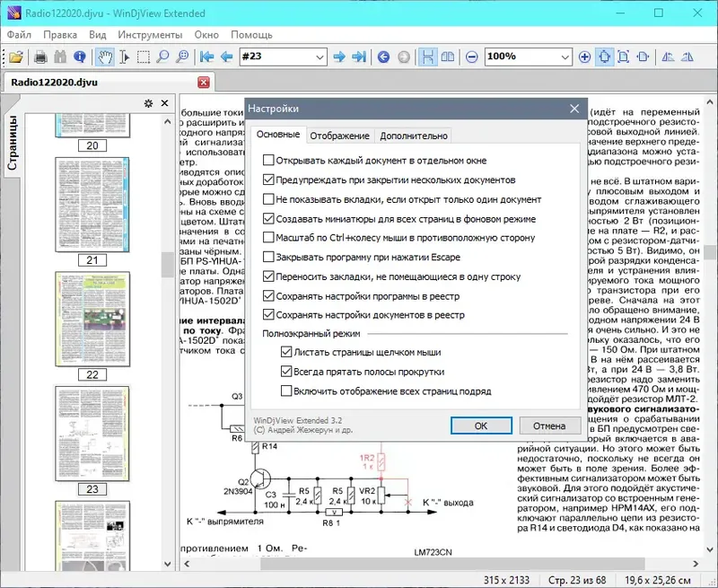Viewport: 718px width, 588px height.
Task: Open the Правка menu
Action: tap(60, 35)
